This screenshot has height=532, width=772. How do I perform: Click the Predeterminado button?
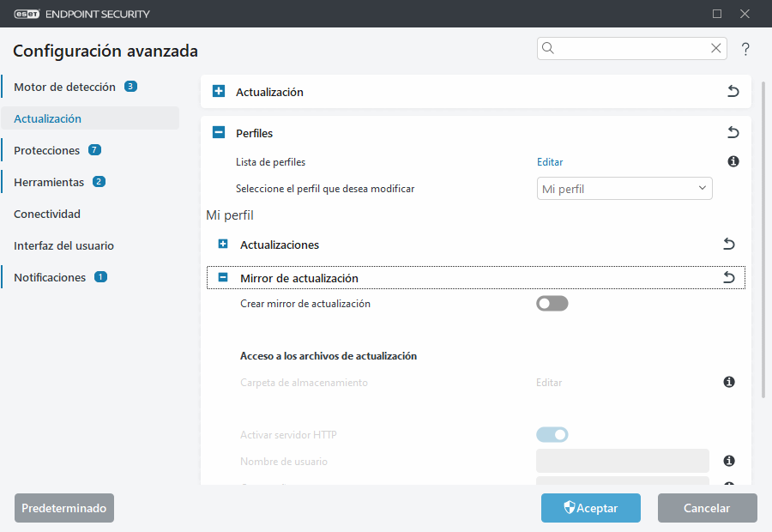pyautogui.click(x=63, y=508)
